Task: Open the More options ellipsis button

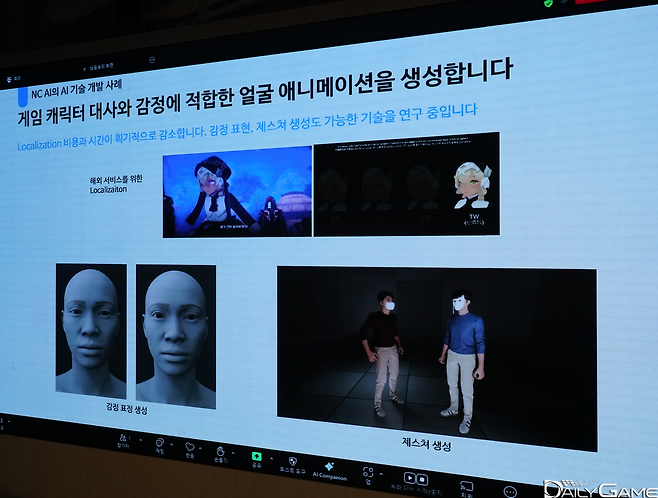Action: point(510,491)
